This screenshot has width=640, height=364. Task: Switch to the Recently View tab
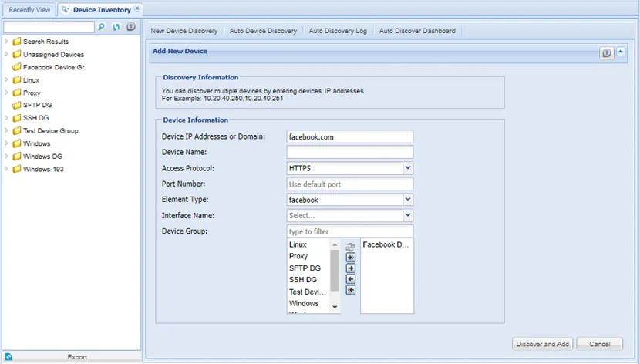coord(29,10)
